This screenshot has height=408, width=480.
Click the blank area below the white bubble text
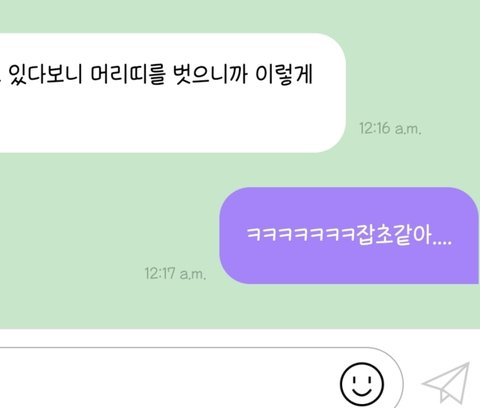(x=167, y=120)
